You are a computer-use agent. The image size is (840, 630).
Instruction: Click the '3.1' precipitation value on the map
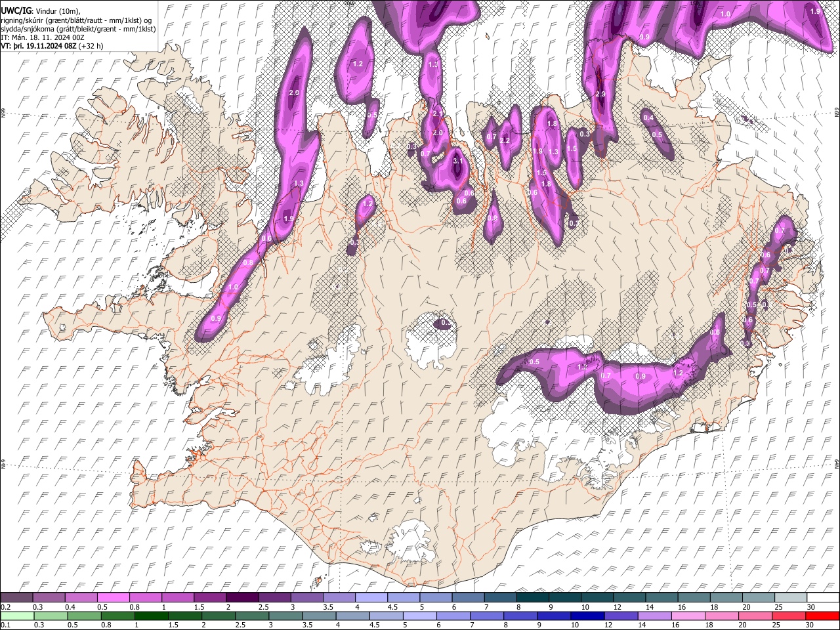458,161
